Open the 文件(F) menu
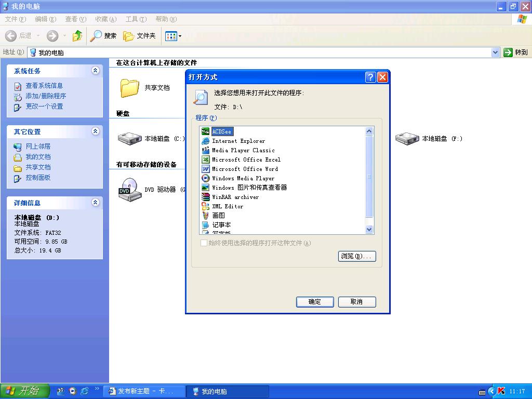Image resolution: width=532 pixels, height=399 pixels. [16, 19]
